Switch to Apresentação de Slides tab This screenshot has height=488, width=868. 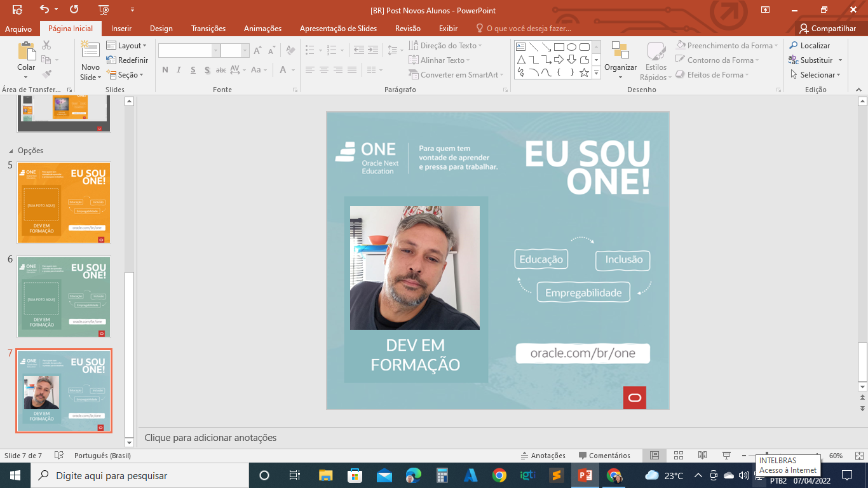tap(338, 29)
